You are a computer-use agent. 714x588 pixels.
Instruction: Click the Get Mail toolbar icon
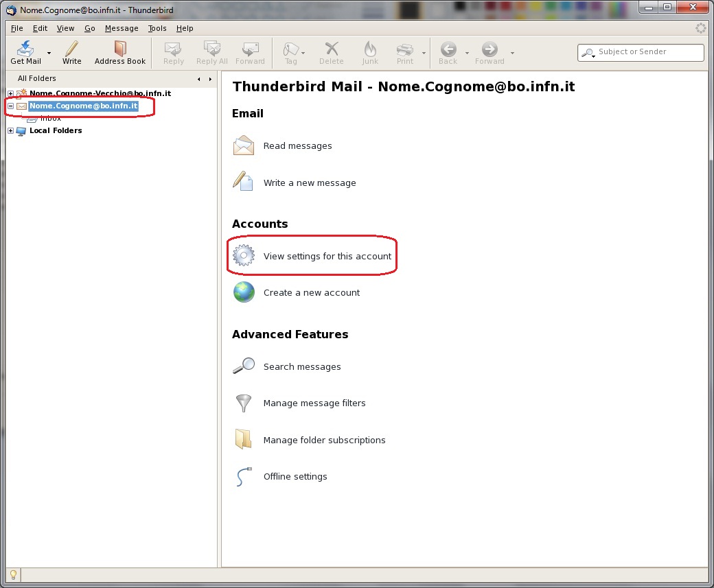[25, 49]
